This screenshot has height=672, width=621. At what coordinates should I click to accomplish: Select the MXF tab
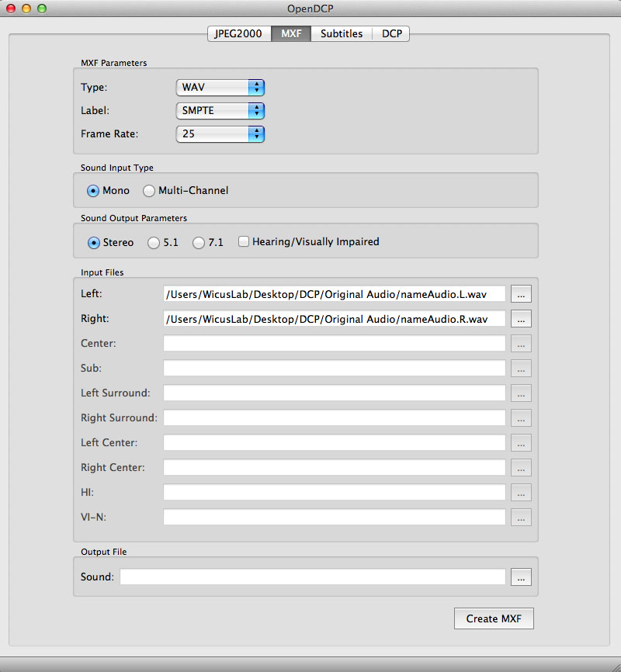291,33
